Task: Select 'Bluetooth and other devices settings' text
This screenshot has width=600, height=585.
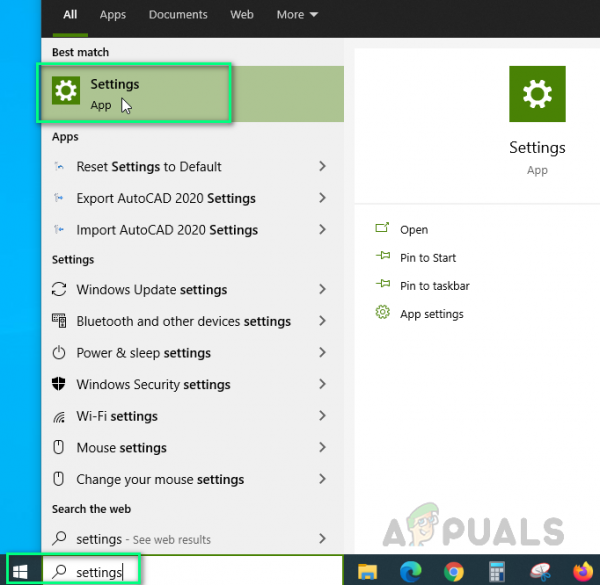Action: 183,321
